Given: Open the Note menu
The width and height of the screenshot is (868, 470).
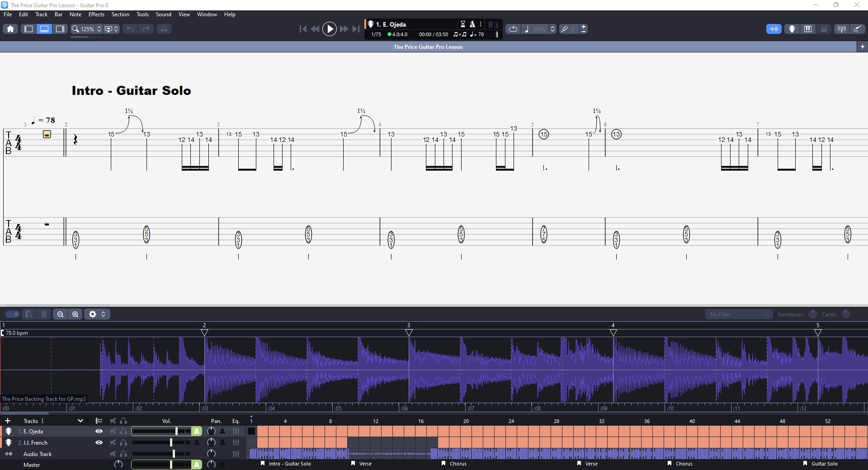Looking at the screenshot, I should point(75,14).
